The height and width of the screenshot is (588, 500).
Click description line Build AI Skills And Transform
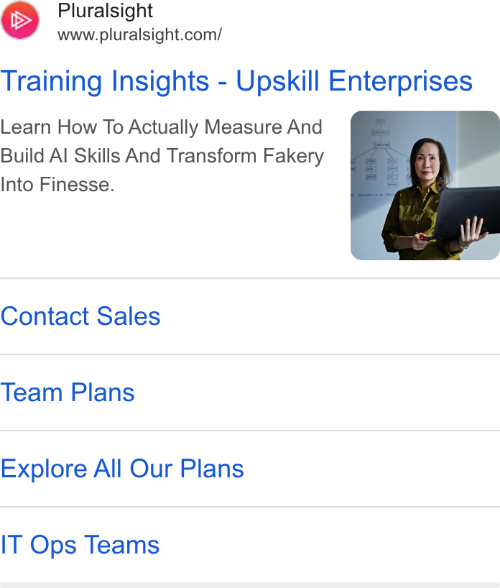pos(162,156)
